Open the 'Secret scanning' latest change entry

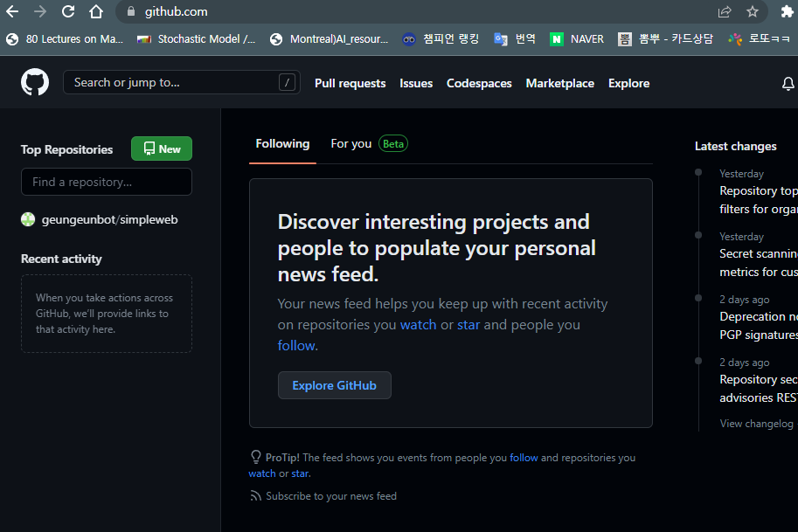tap(759, 262)
